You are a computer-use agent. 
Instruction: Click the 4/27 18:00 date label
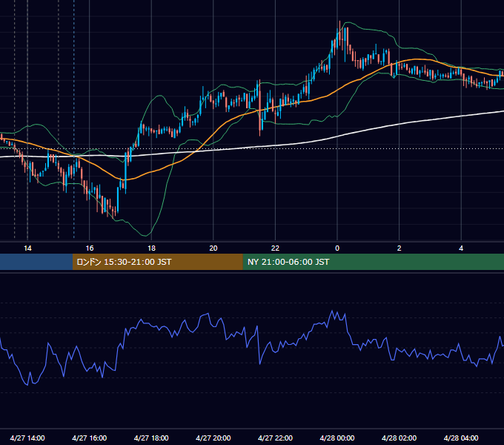click(x=151, y=438)
